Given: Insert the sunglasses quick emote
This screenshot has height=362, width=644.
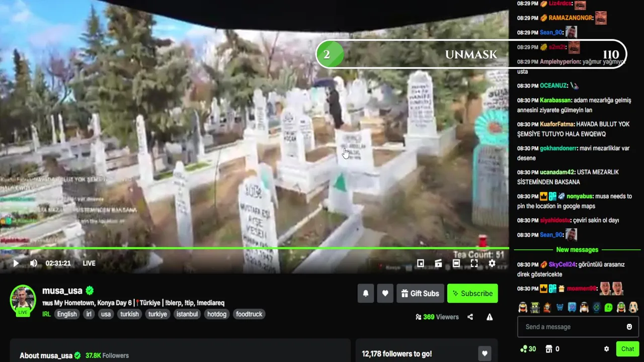Looking at the screenshot, I should [x=584, y=307].
